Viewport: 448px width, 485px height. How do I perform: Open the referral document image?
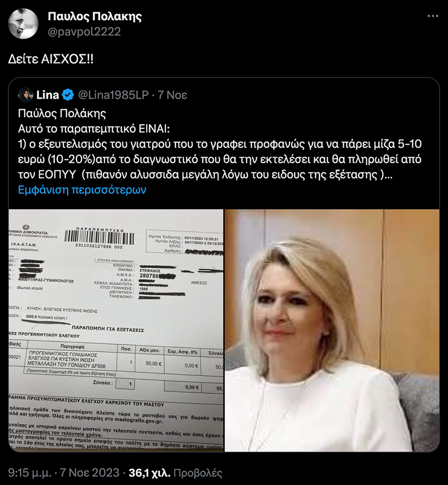(116, 331)
